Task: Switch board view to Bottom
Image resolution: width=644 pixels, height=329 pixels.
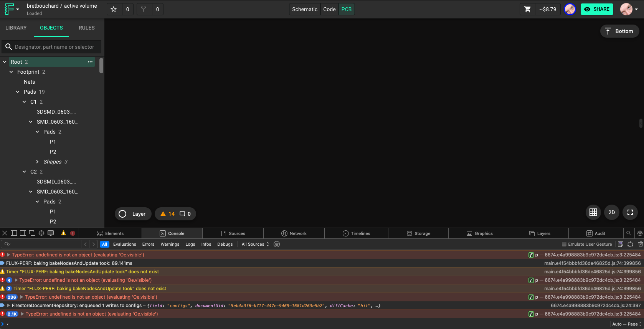Action: 619,31
